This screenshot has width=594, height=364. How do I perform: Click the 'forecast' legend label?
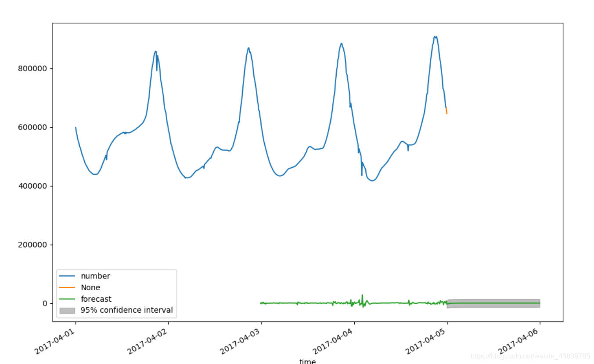[x=96, y=299]
